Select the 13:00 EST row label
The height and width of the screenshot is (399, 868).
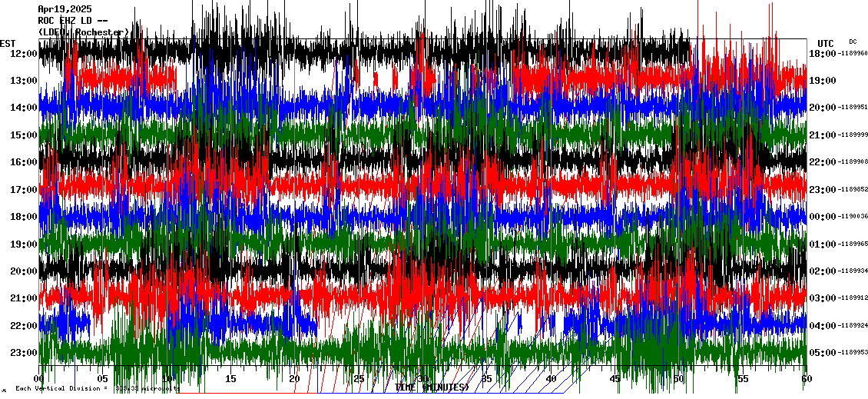click(23, 81)
